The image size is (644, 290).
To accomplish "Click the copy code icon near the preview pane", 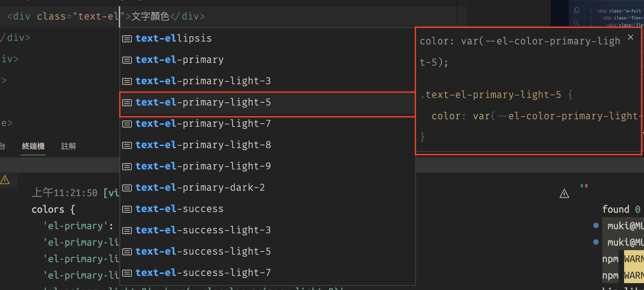I will [577, 10].
